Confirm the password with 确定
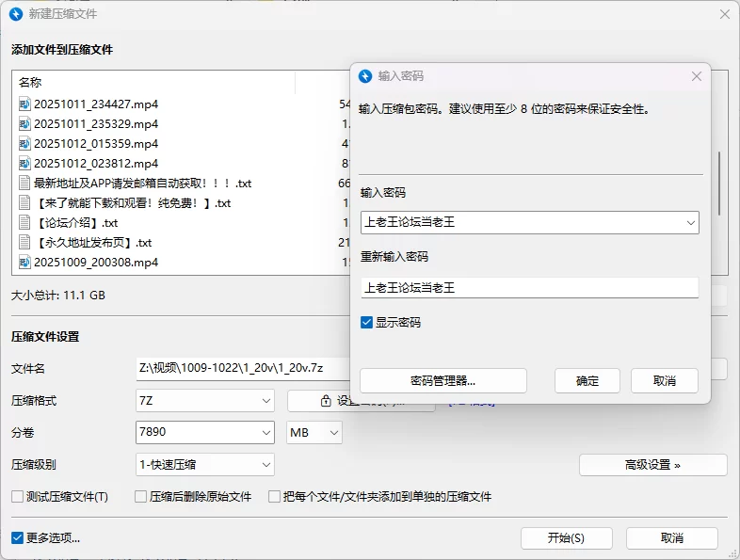The image size is (740, 560). tap(587, 381)
